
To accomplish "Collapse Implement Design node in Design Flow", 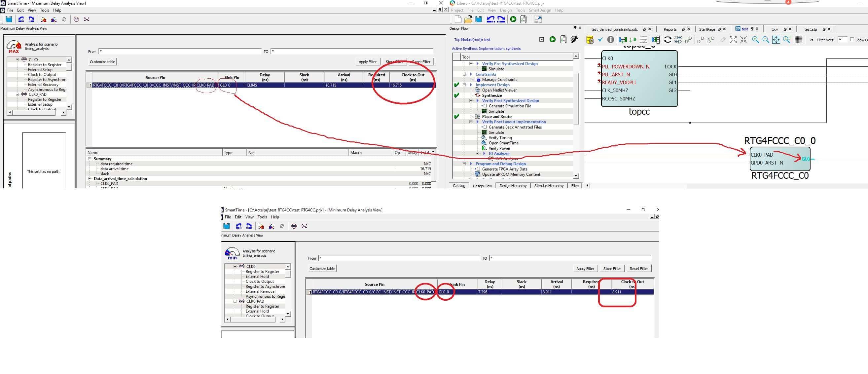I will [x=464, y=85].
